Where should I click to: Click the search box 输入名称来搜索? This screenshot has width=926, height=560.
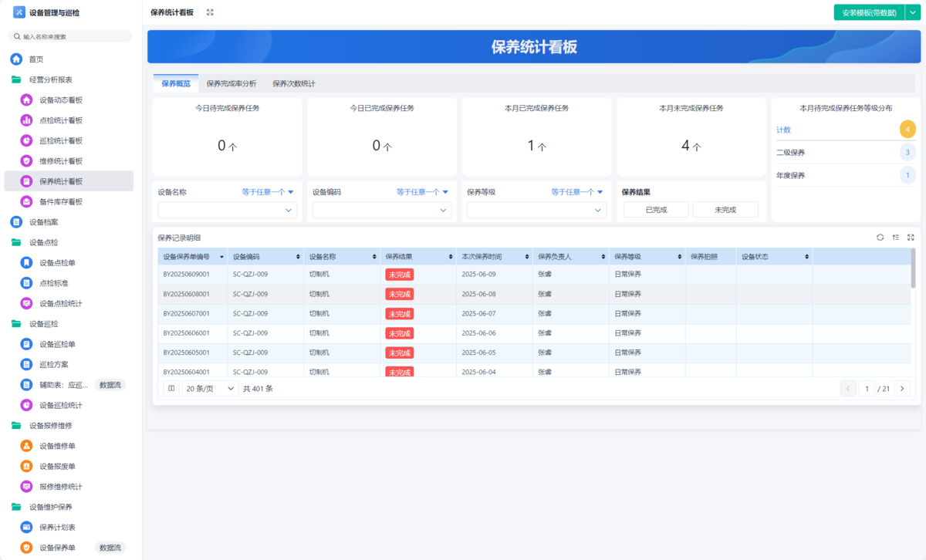point(70,36)
